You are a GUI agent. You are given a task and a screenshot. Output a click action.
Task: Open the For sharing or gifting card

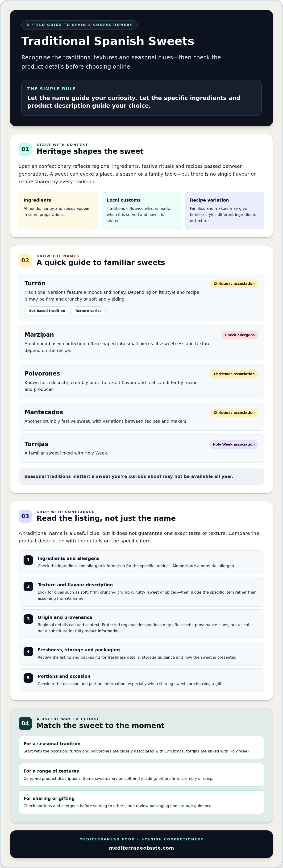(141, 802)
